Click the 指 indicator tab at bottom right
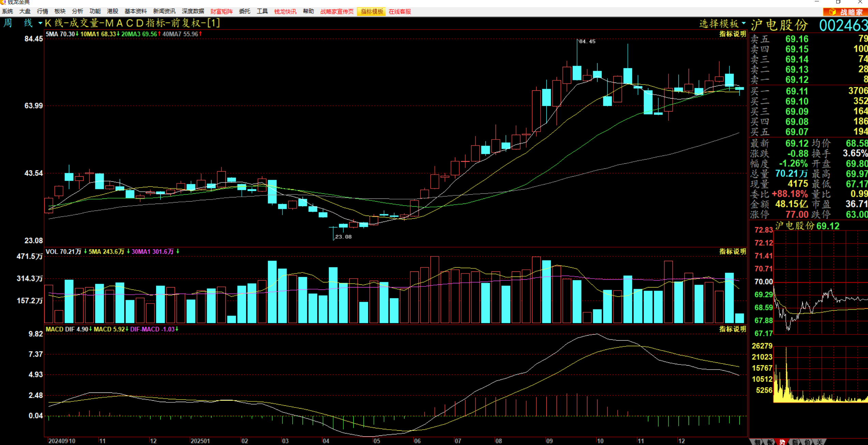This screenshot has height=445, width=868. 795,442
